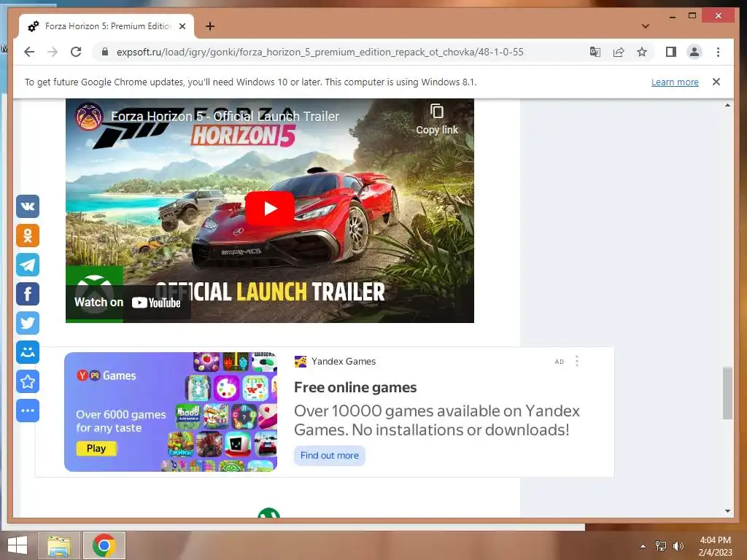Click the AD label on the advertisement

tap(560, 362)
